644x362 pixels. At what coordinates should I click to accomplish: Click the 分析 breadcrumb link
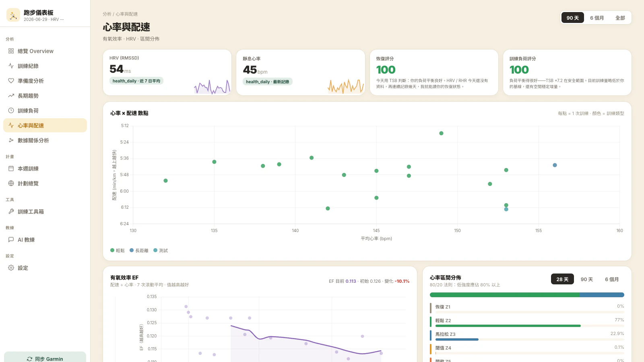click(x=107, y=14)
